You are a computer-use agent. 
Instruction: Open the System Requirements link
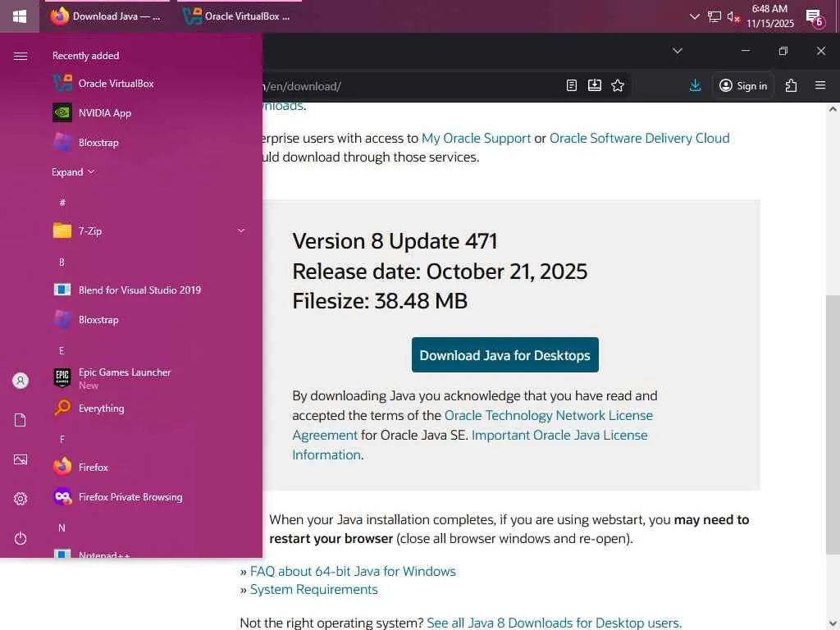(x=314, y=589)
